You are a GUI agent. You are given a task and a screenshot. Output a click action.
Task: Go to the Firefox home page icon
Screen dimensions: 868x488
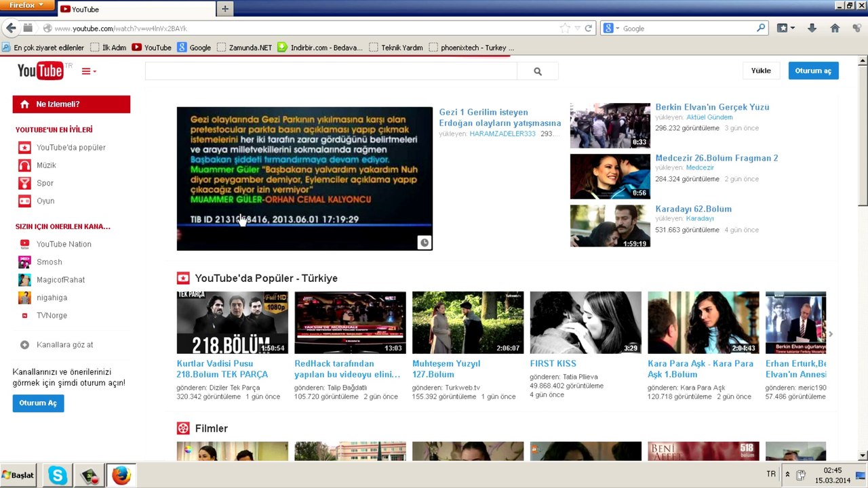pyautogui.click(x=835, y=28)
